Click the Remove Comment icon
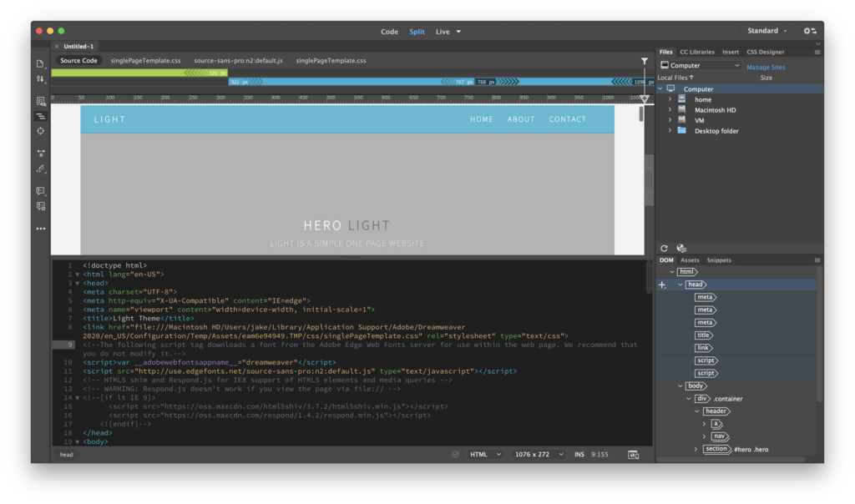This screenshot has height=504, width=855. point(40,206)
